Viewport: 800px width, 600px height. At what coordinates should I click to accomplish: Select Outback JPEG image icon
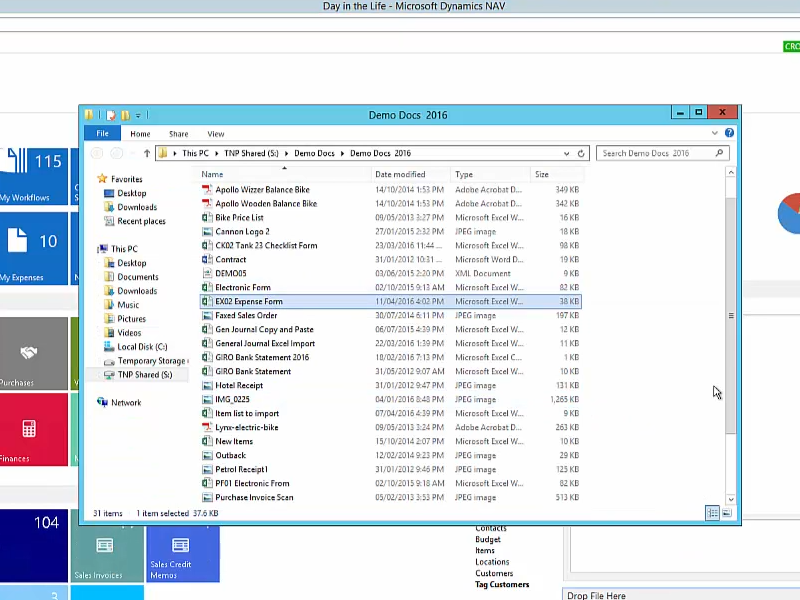coord(207,455)
